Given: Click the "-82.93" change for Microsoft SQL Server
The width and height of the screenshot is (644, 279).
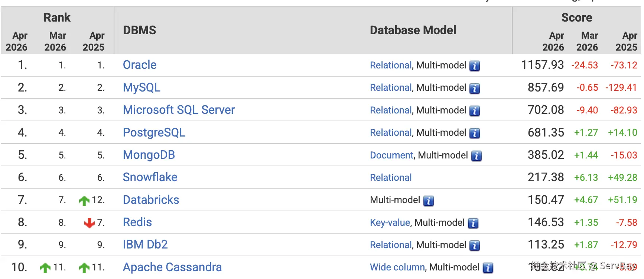Looking at the screenshot, I should point(624,110).
